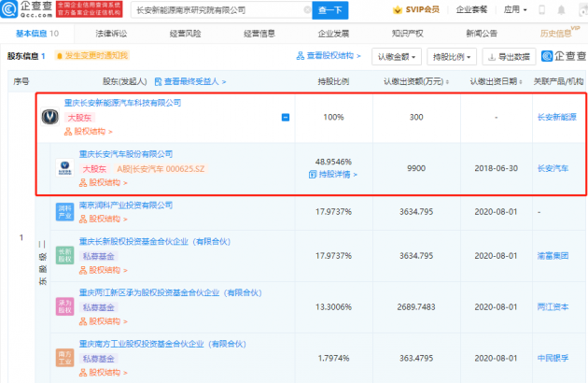Expand the 持股比例 dropdown

point(452,57)
